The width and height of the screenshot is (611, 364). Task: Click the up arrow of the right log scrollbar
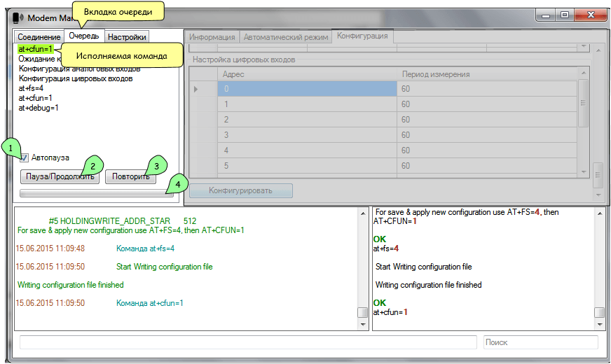point(600,213)
